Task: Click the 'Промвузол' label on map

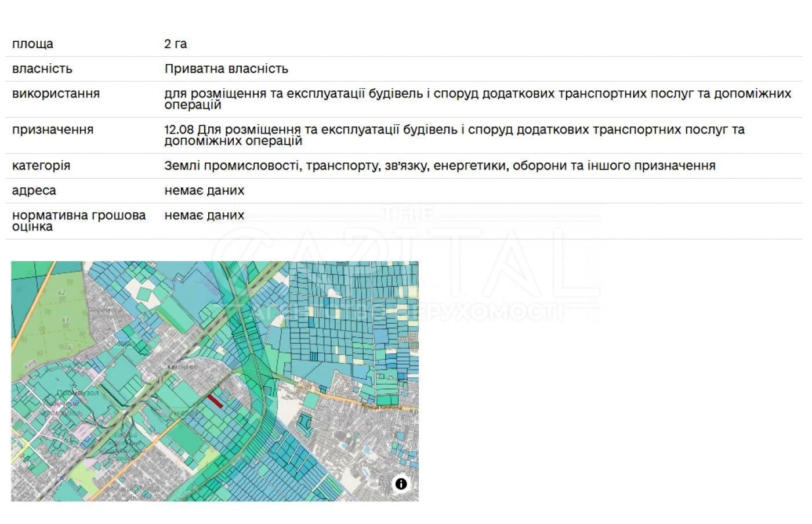Action: 77,393
